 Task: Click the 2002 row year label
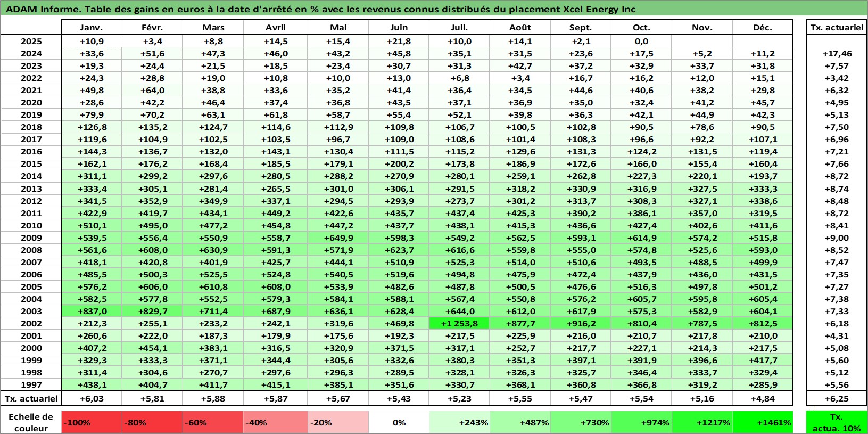[31, 323]
